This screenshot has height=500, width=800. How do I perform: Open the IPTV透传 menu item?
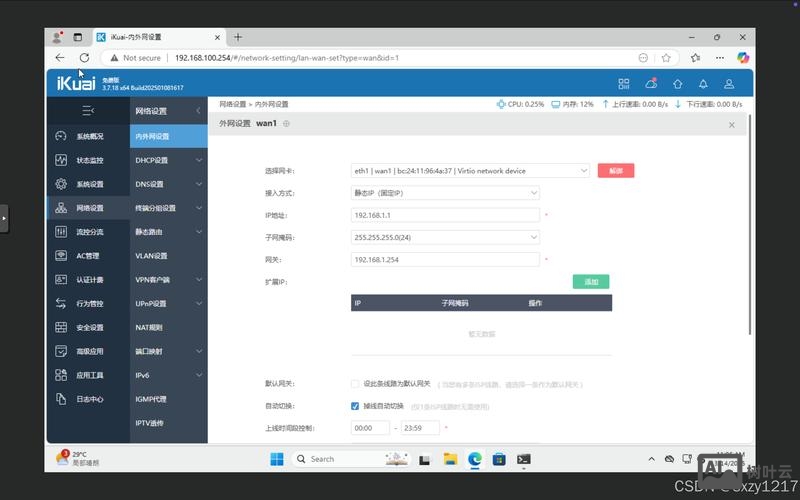168,423
